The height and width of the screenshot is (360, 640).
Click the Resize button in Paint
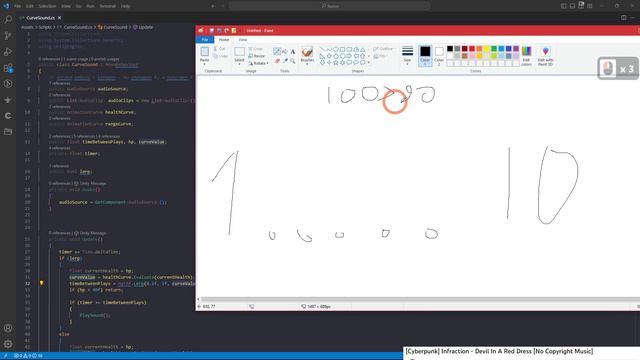[x=256, y=56]
